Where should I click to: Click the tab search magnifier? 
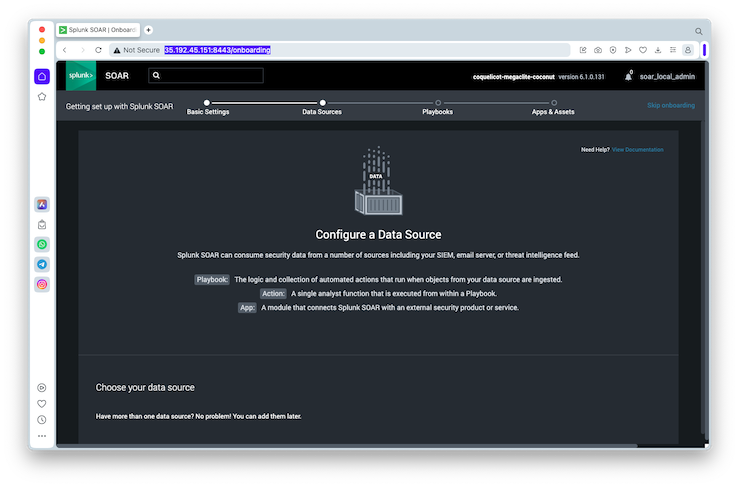point(698,31)
